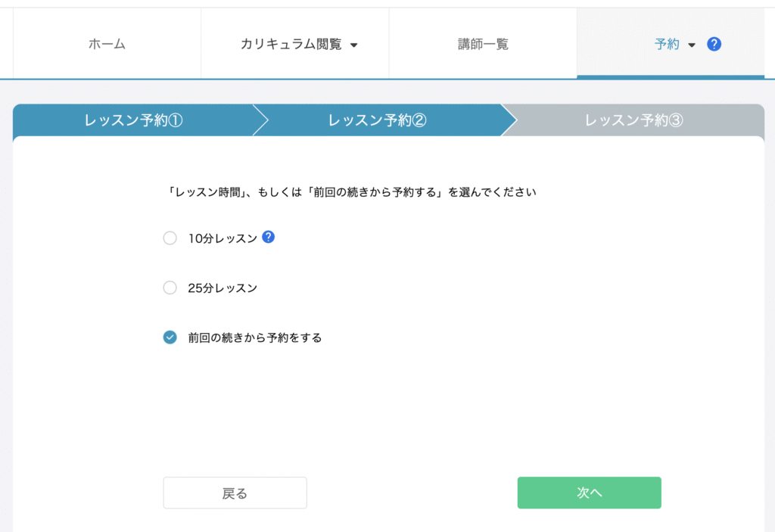Screen dimensions: 775x532
Task: Click the レッスン予約② step indicator
Action: point(377,120)
